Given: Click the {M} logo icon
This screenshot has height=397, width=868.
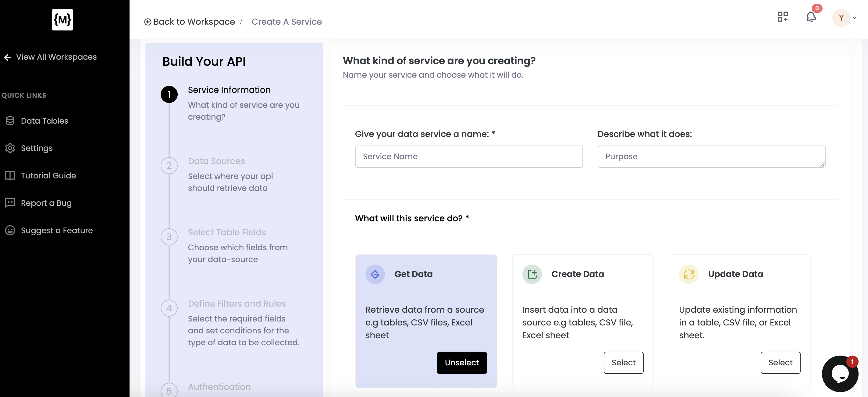Looking at the screenshot, I should point(62,19).
